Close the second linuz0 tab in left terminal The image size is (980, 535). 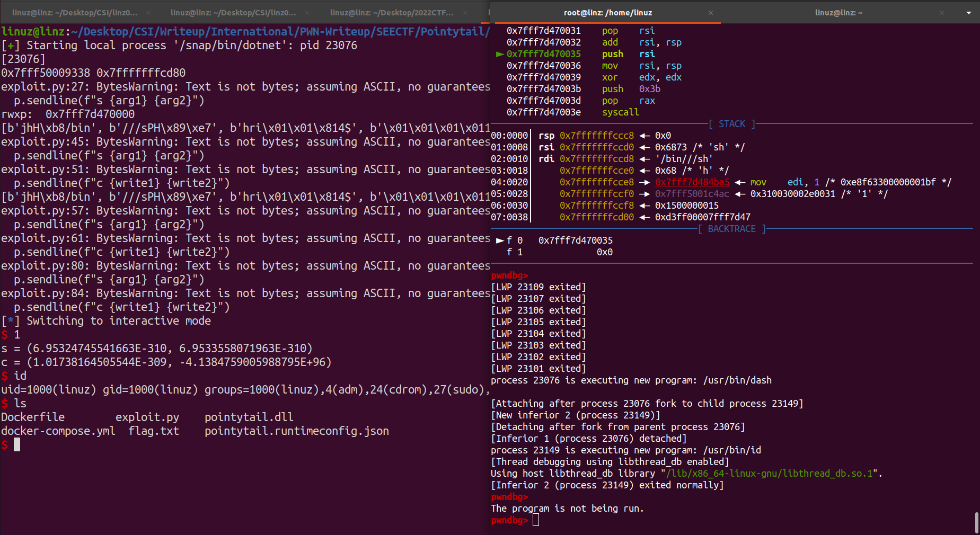(307, 13)
